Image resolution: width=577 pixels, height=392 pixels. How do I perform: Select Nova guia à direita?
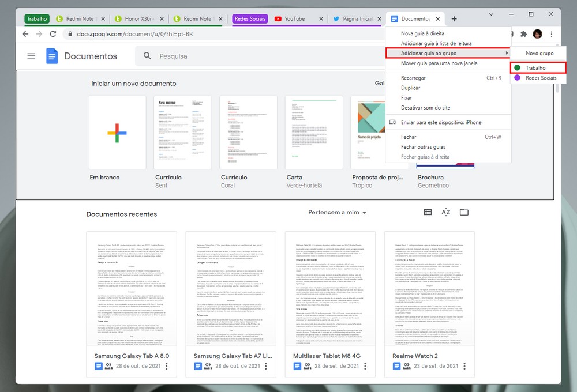tap(448, 33)
